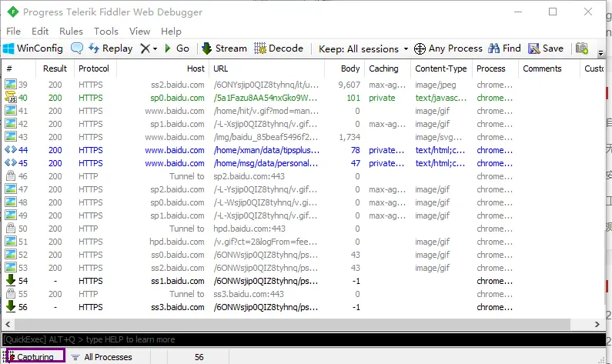612x364 pixels.
Task: Click the HTML icon of session 45
Action: coord(11,162)
